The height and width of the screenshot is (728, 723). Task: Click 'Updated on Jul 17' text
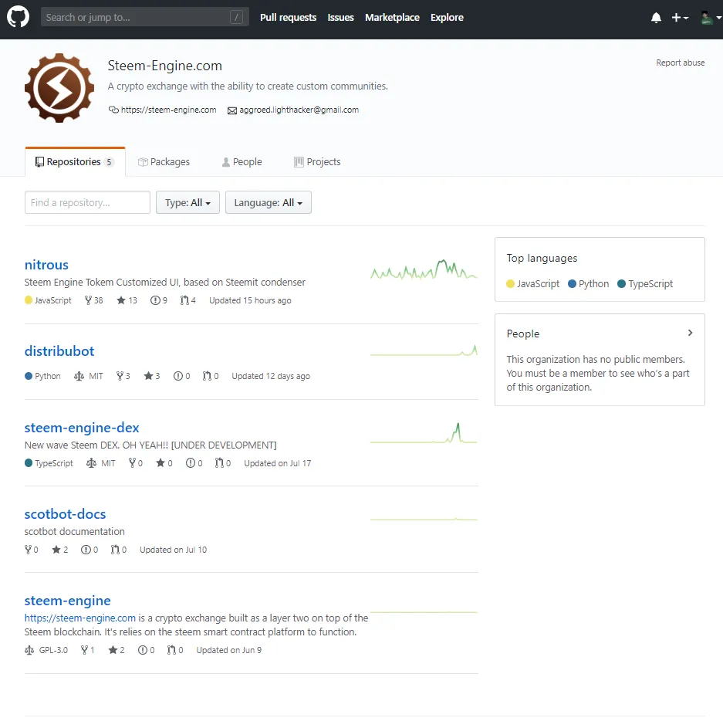pyautogui.click(x=278, y=463)
